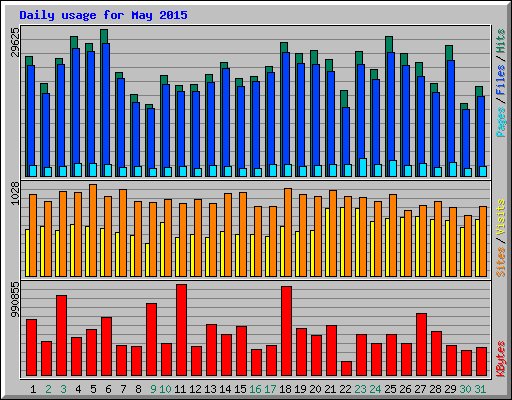Click the yellow Sites bar for day 9

tap(147, 260)
